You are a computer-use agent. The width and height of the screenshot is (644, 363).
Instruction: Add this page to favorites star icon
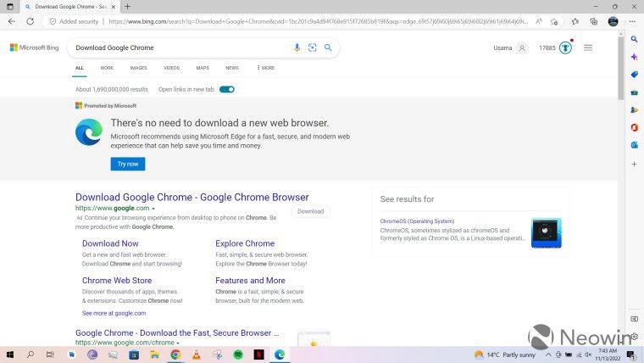554,21
